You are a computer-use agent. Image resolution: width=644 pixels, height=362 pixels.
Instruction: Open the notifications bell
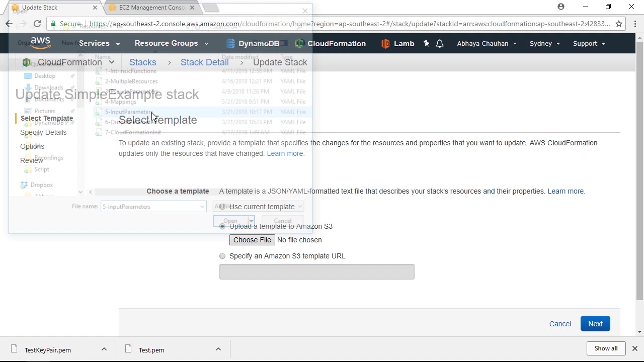440,44
